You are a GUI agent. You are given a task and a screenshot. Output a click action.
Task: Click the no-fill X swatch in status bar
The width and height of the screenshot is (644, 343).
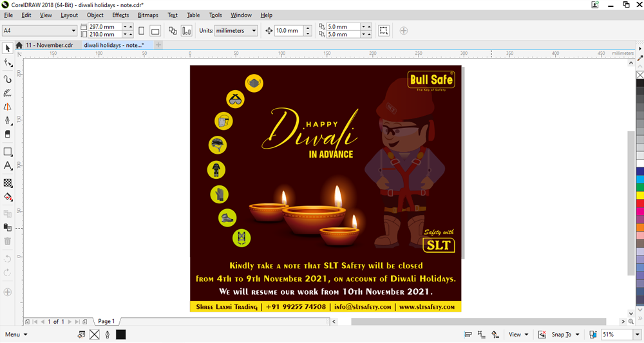point(95,335)
